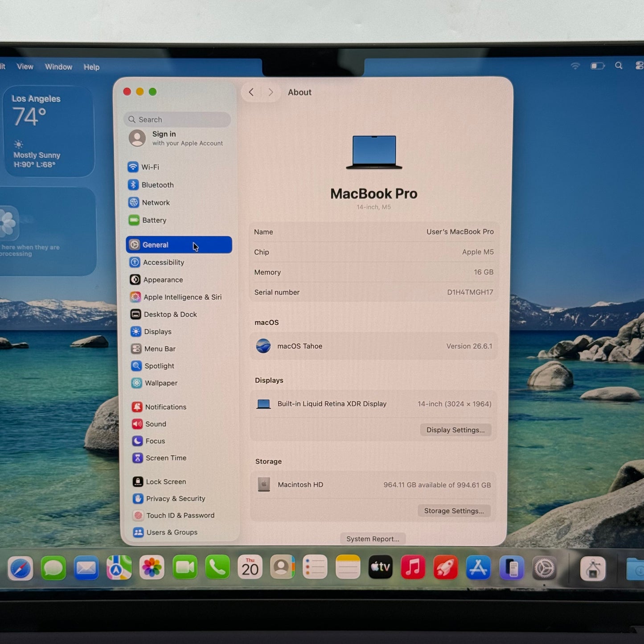Click Sign in with your Apple Account

pos(177,138)
